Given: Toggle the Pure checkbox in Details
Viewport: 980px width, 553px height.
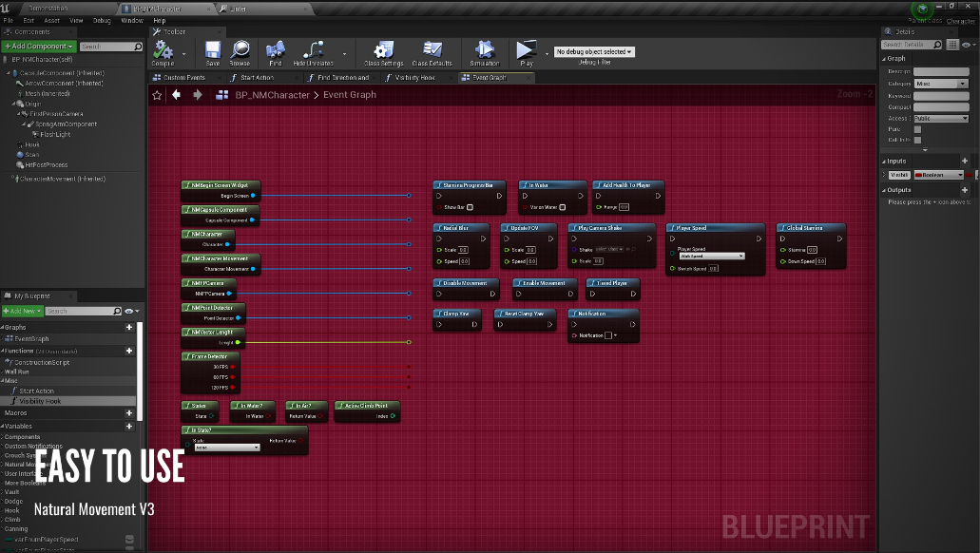Looking at the screenshot, I should 917,129.
